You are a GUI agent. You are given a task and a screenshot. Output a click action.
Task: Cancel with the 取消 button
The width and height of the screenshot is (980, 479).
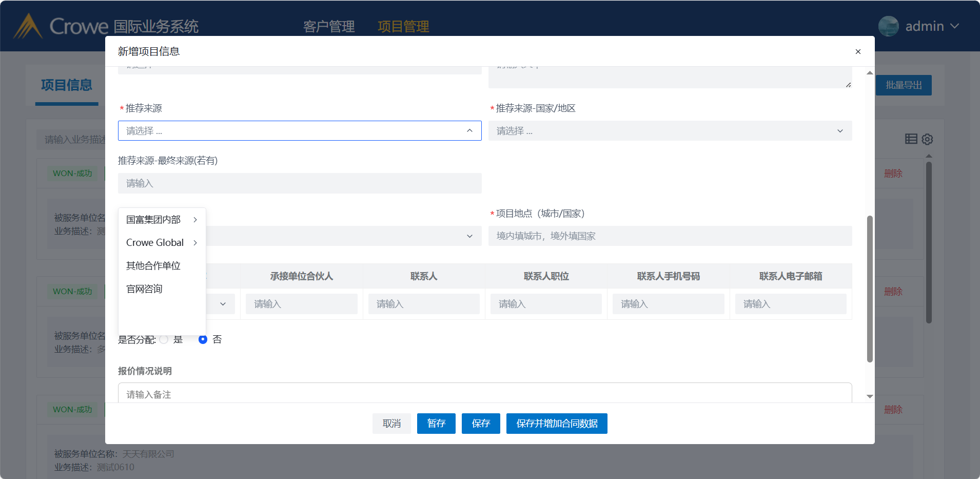pos(391,424)
